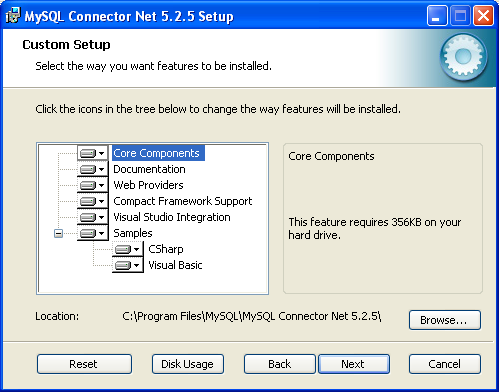Open install options dropdown for Web Providers
Image resolution: width=499 pixels, height=392 pixels.
93,185
